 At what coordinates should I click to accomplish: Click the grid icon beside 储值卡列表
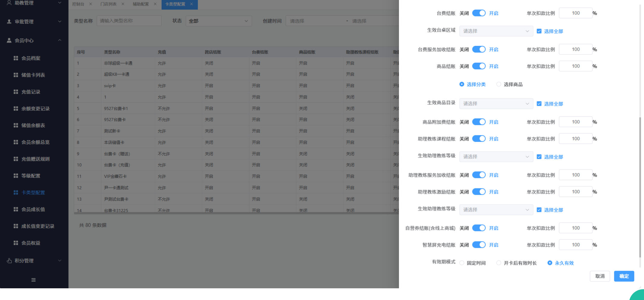click(x=16, y=75)
